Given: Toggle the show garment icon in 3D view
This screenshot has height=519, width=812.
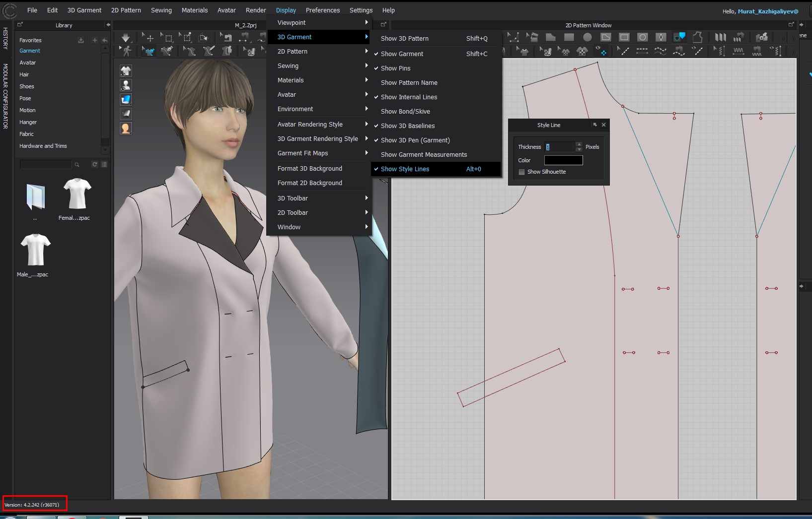Looking at the screenshot, I should [126, 71].
